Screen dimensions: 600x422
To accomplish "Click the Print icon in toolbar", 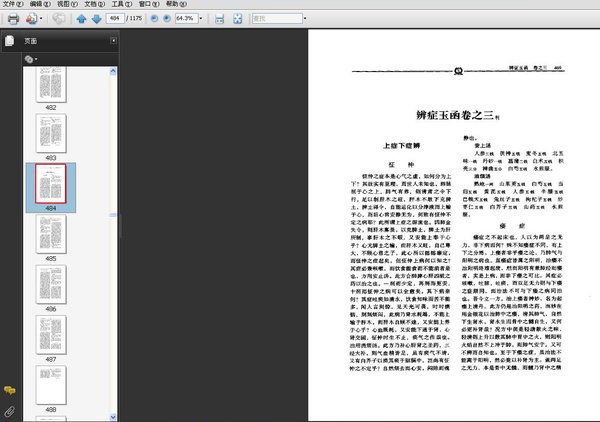I will tap(13, 18).
